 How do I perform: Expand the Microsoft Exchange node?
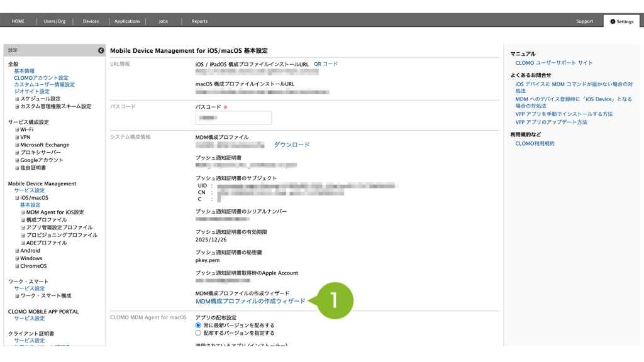coord(17,145)
